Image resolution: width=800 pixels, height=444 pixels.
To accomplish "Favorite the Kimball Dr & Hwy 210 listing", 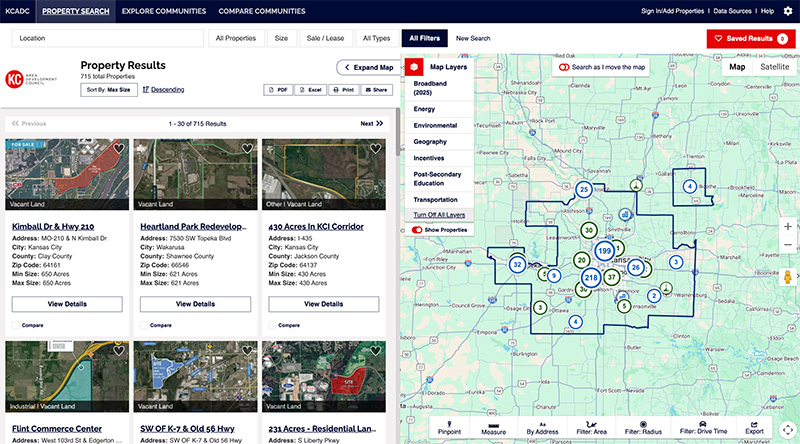I will [x=119, y=149].
